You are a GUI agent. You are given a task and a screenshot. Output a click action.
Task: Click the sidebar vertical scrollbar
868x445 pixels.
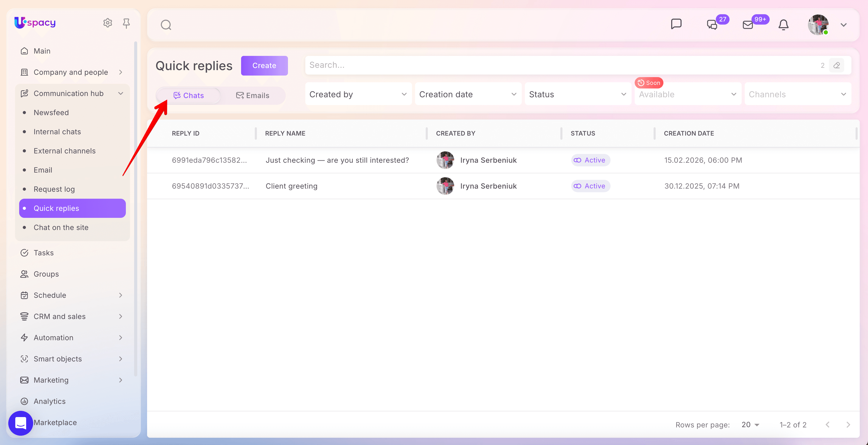(135, 209)
